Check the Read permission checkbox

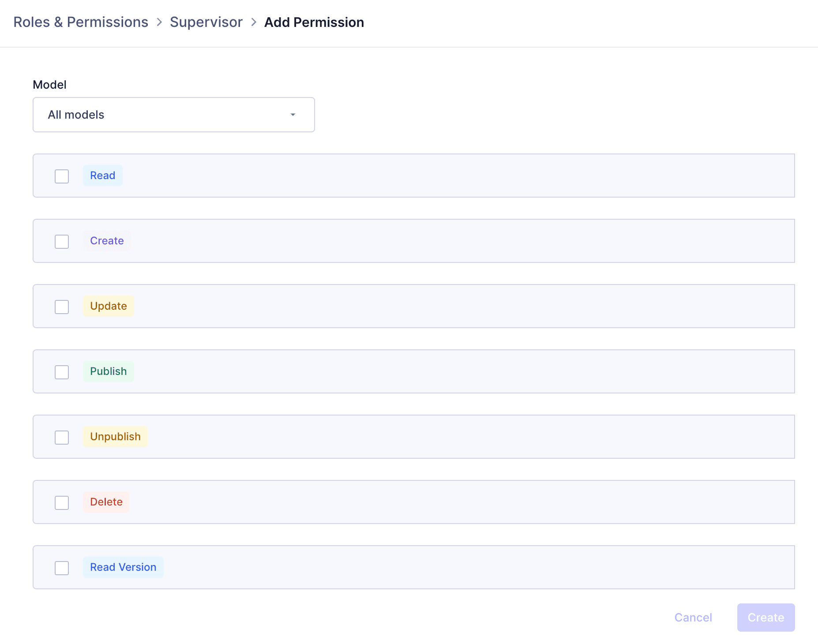[x=61, y=176]
